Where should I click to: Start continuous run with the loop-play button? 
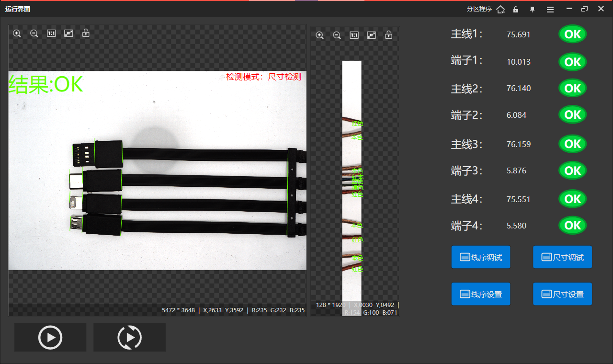pos(129,337)
